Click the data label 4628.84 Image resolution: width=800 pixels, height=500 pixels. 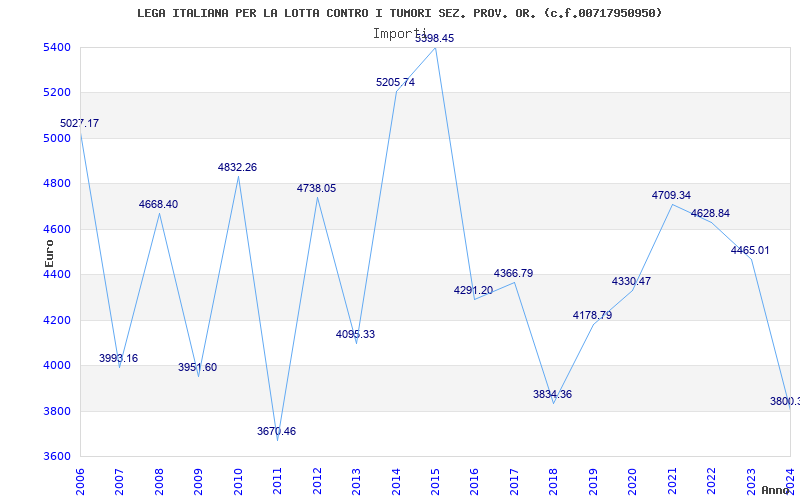(710, 213)
